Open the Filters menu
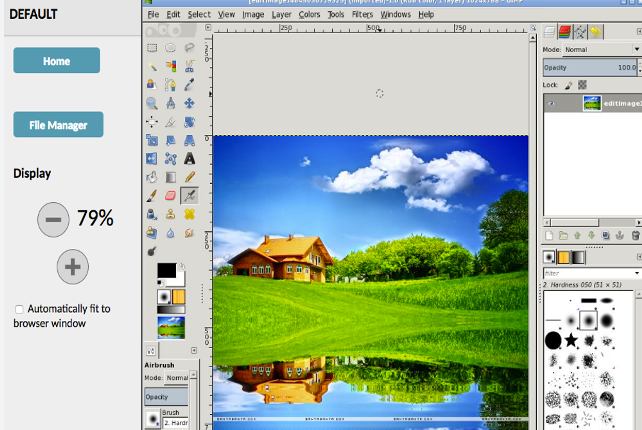 [362, 14]
